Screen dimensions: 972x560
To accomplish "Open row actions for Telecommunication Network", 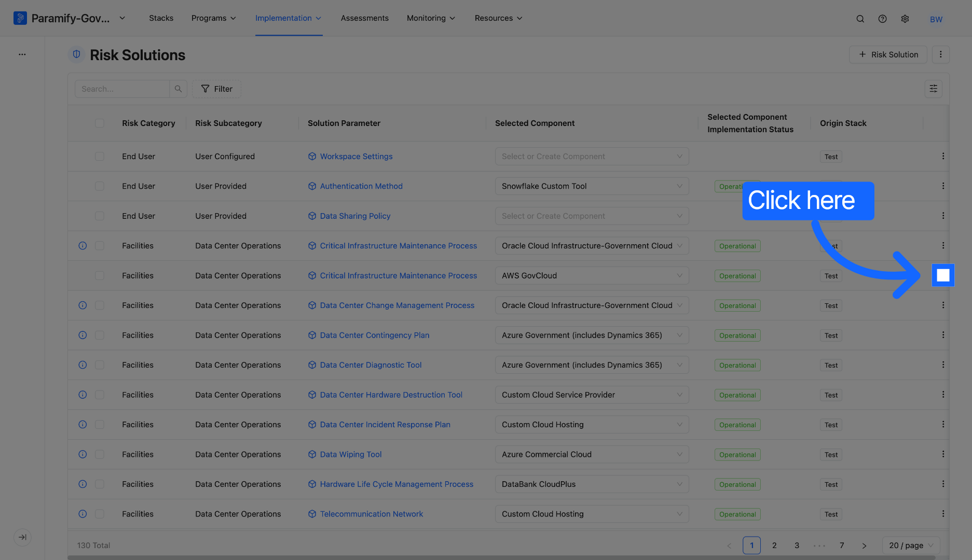I will tap(943, 514).
